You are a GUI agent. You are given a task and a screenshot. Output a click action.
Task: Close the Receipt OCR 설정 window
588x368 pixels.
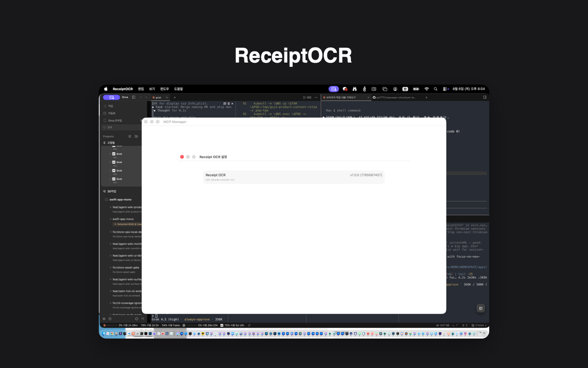[182, 157]
